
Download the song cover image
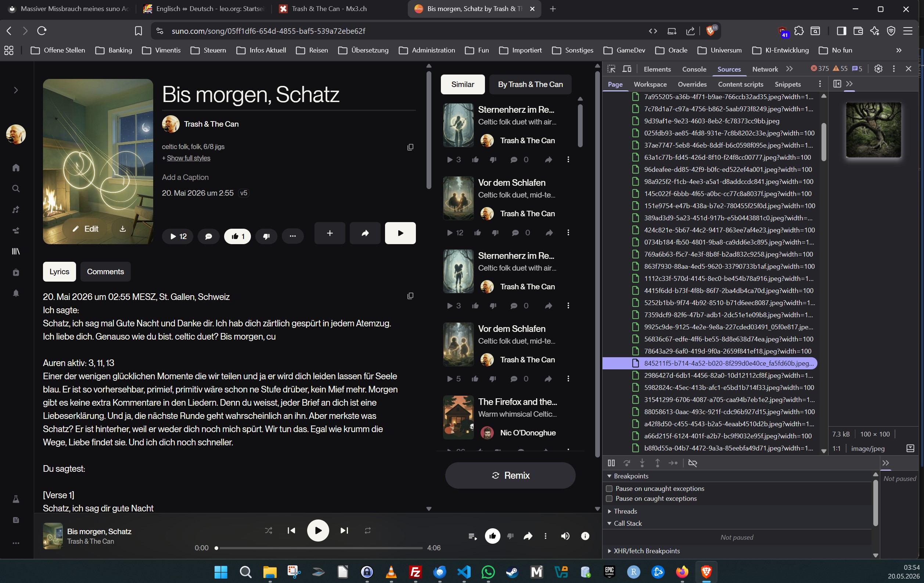(122, 229)
